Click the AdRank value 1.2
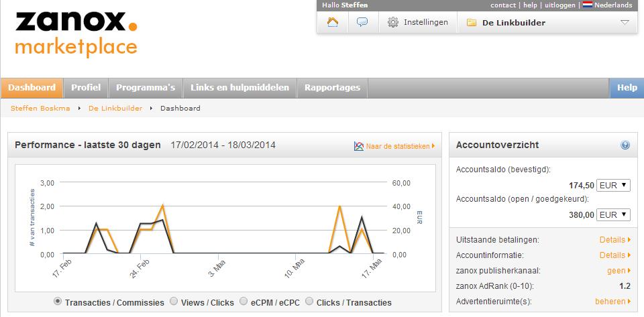Image resolution: width=644 pixels, height=317 pixels. [x=625, y=286]
